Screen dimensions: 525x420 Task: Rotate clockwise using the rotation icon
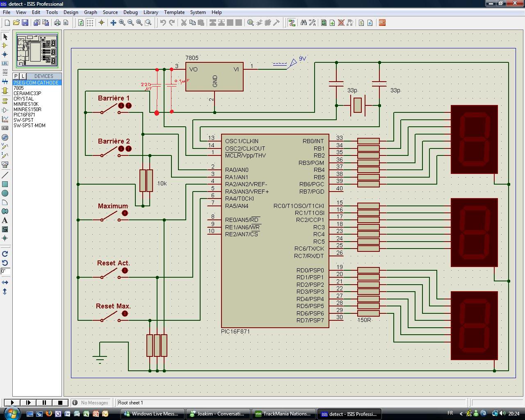pos(5,254)
